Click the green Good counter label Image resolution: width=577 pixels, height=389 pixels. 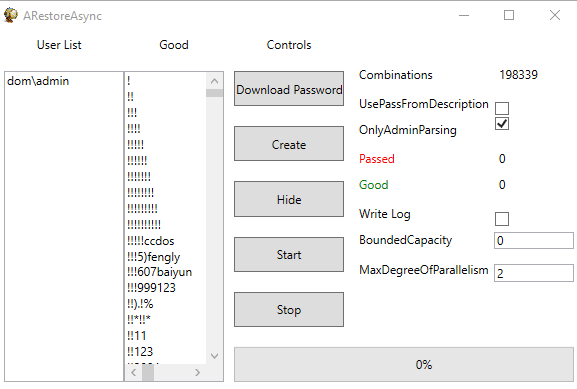pyautogui.click(x=374, y=185)
